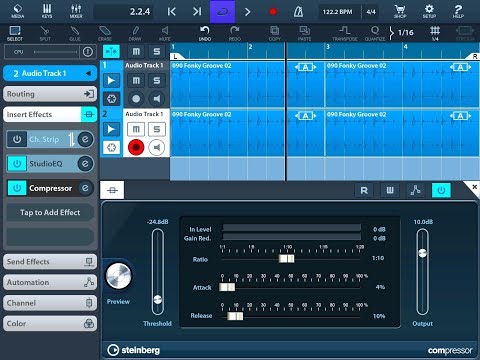Toggle cycle loop mode

tap(222, 12)
